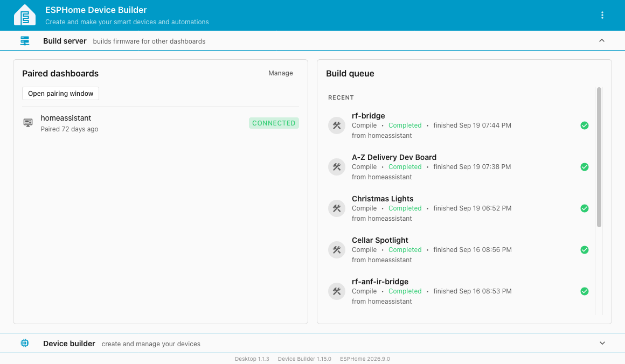
Task: Click the A-Z Delivery Dev Board tools icon
Action: point(337,167)
